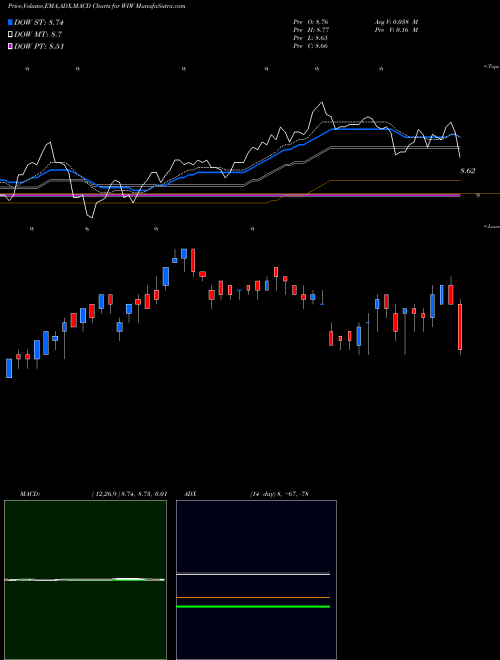Select the 'DOW ST: 8.74' legend label
The width and height of the screenshot is (500, 660).
[39, 22]
